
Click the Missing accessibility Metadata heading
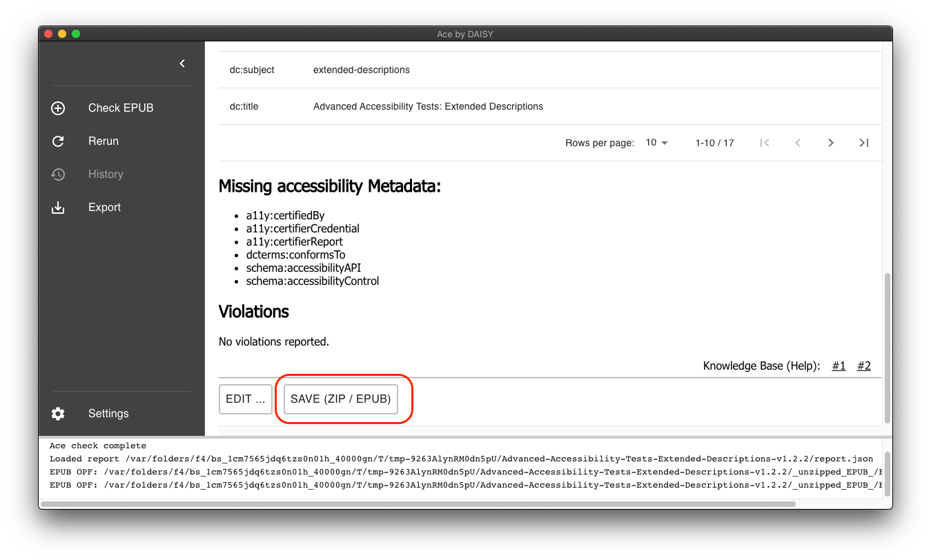[x=330, y=186]
